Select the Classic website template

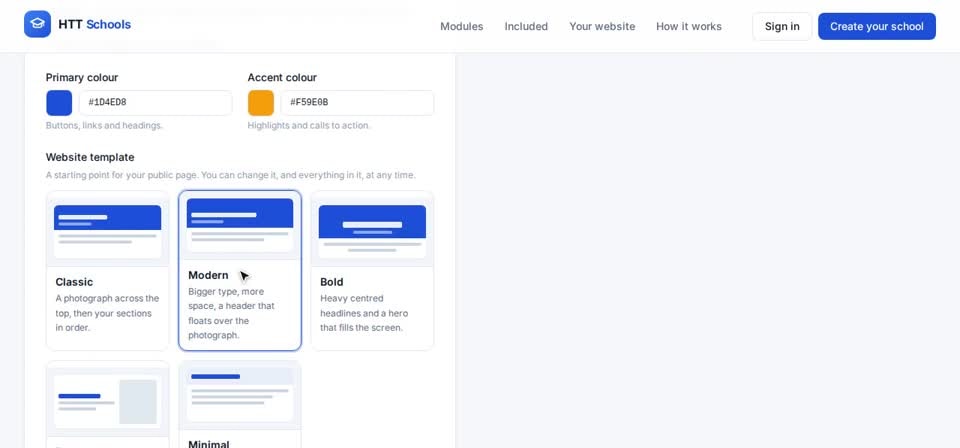tap(108, 271)
